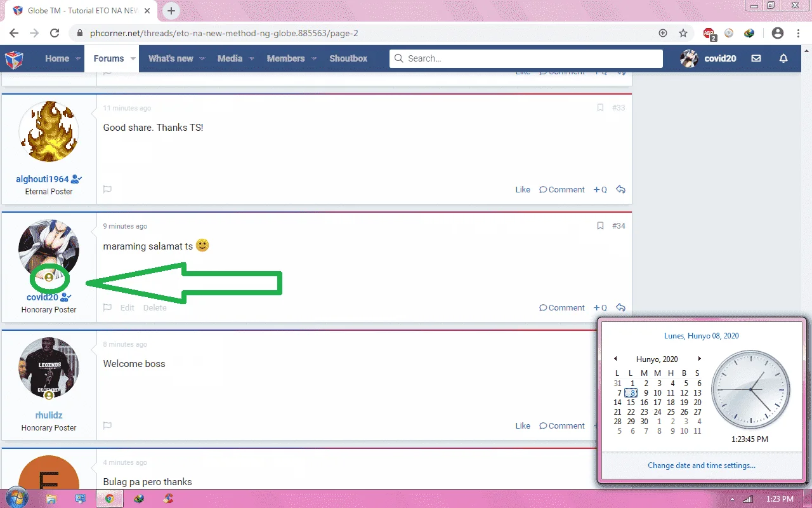Open the Shoutbox
This screenshot has height=508, width=812.
tap(348, 58)
